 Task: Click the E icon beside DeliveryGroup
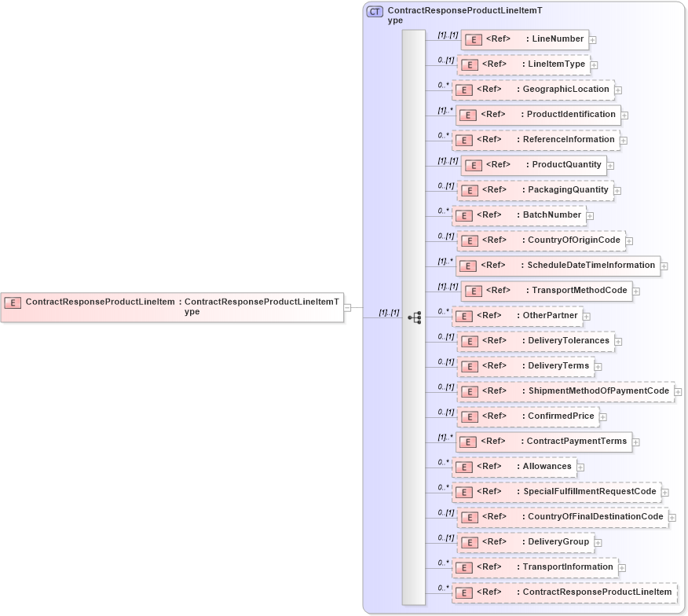point(469,542)
